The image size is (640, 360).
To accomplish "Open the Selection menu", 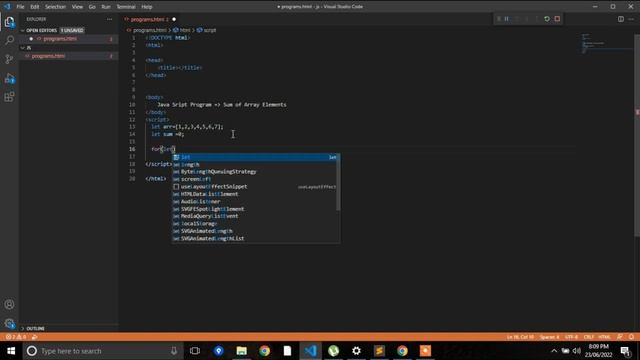I will [55, 7].
